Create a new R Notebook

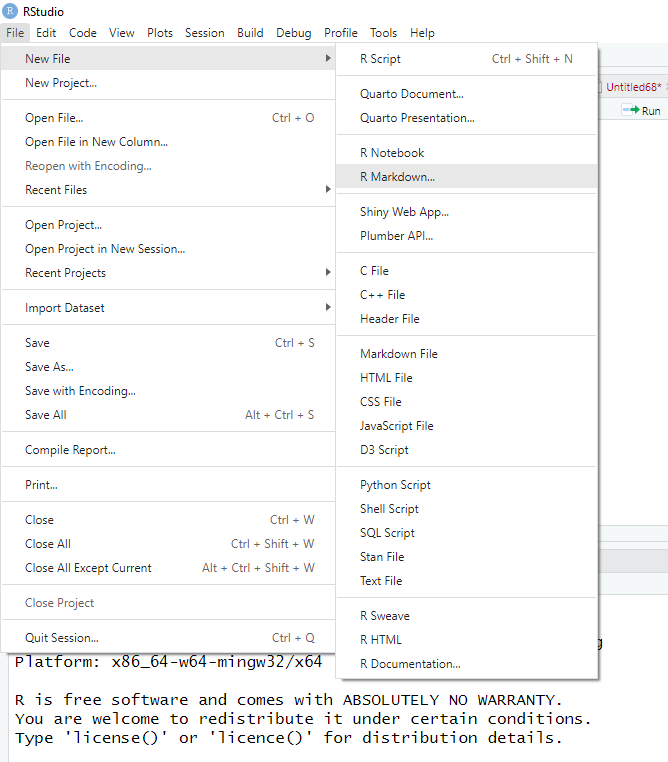pos(392,153)
